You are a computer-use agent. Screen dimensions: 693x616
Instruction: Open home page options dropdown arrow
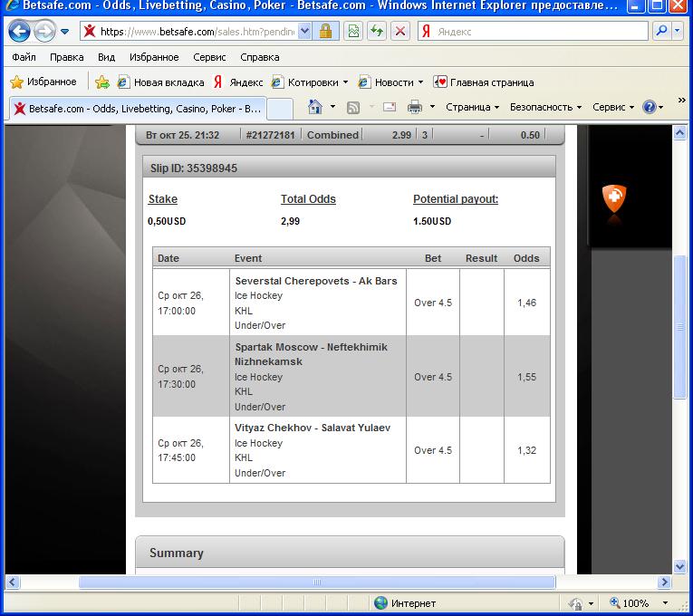(x=332, y=107)
